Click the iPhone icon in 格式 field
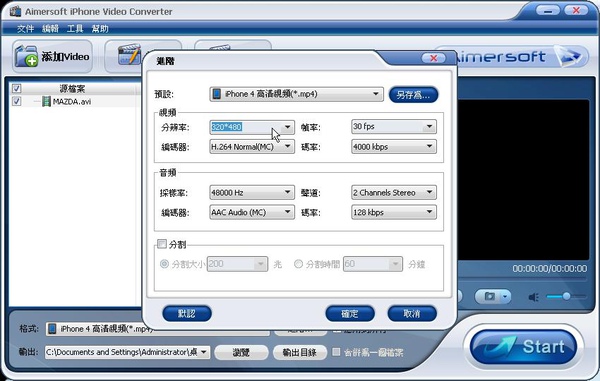 pos(52,329)
